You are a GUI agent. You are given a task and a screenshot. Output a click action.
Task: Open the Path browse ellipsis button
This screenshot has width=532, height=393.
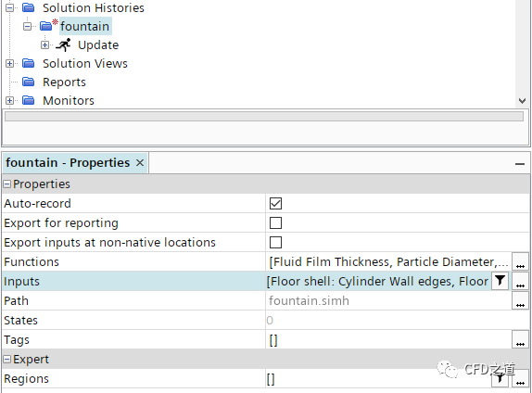point(520,300)
